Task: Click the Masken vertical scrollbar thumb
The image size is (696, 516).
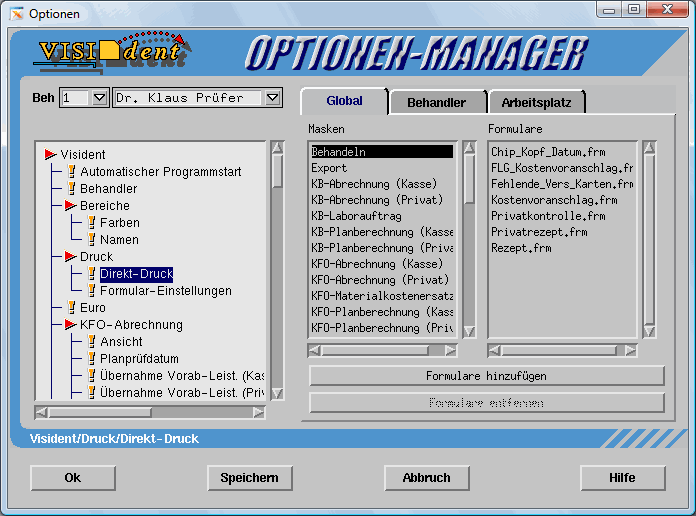Action: tap(469, 179)
